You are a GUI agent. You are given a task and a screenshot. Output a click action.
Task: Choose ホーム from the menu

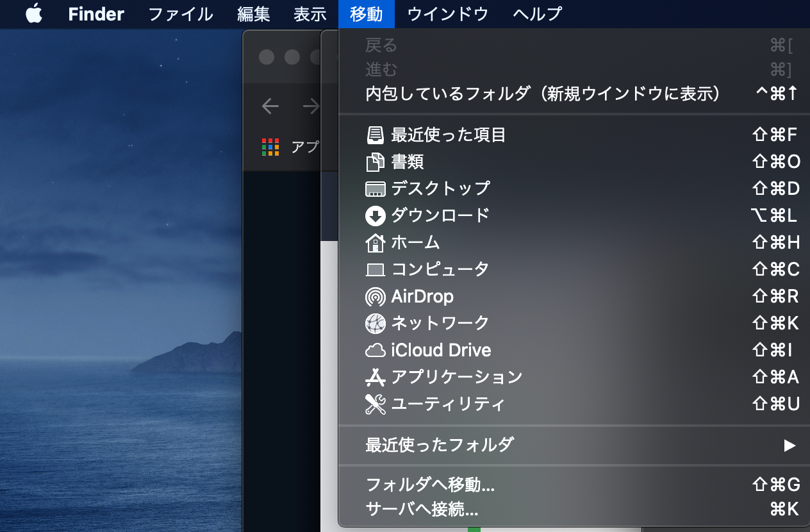pos(574,243)
